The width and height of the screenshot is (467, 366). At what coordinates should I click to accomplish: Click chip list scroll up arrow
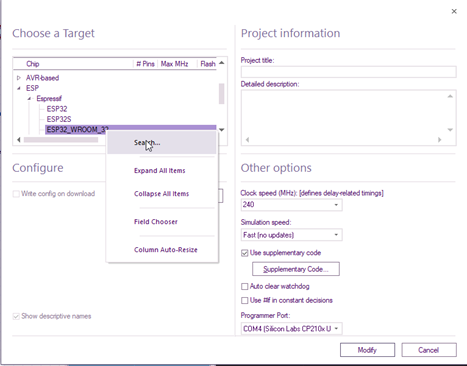click(x=222, y=63)
